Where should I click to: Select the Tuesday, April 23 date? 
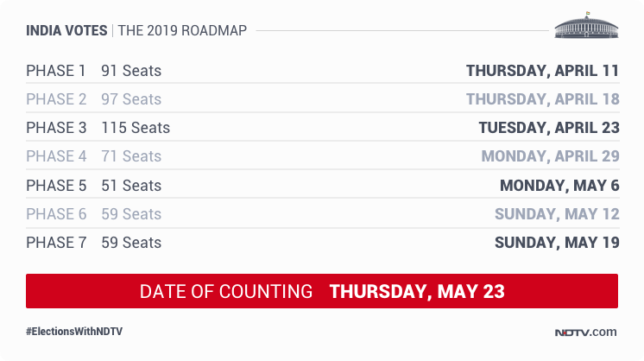[549, 128]
